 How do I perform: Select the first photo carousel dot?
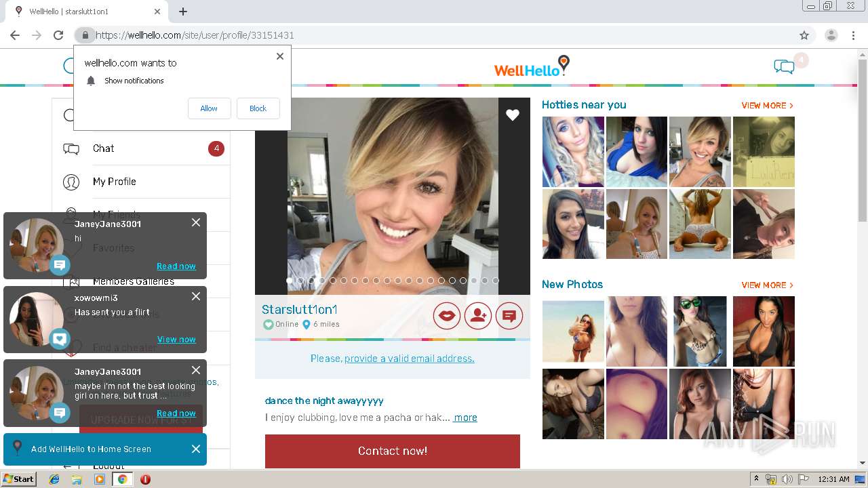[x=290, y=280]
